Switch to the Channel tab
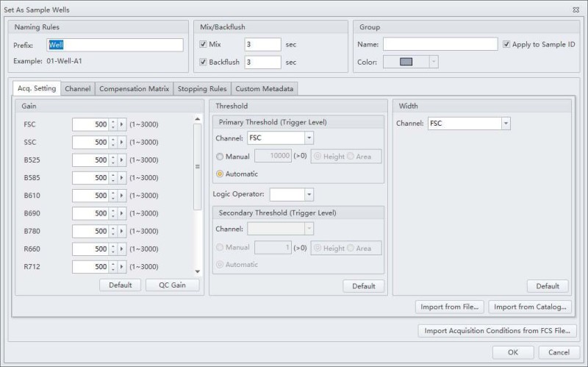 (78, 89)
